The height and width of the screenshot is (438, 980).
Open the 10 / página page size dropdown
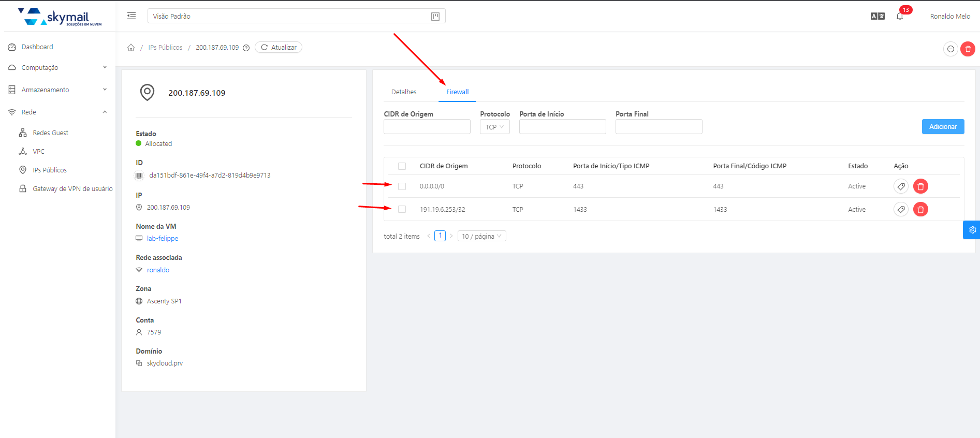(x=481, y=237)
